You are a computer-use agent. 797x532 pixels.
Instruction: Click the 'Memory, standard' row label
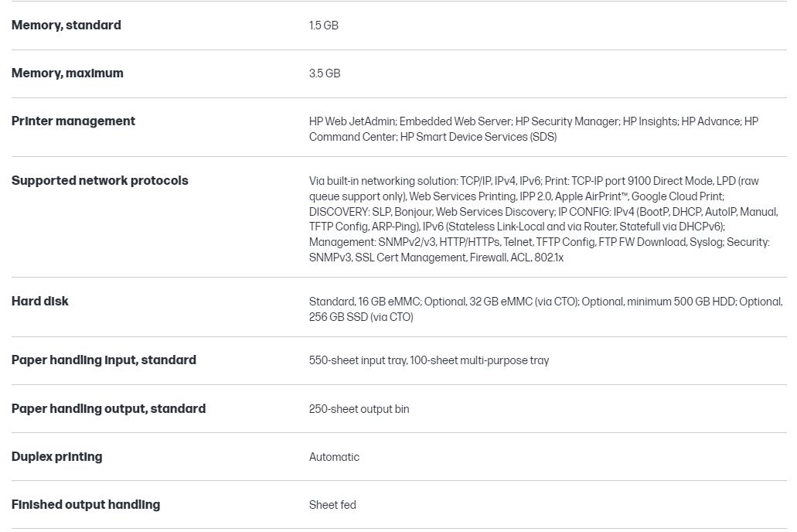point(66,26)
